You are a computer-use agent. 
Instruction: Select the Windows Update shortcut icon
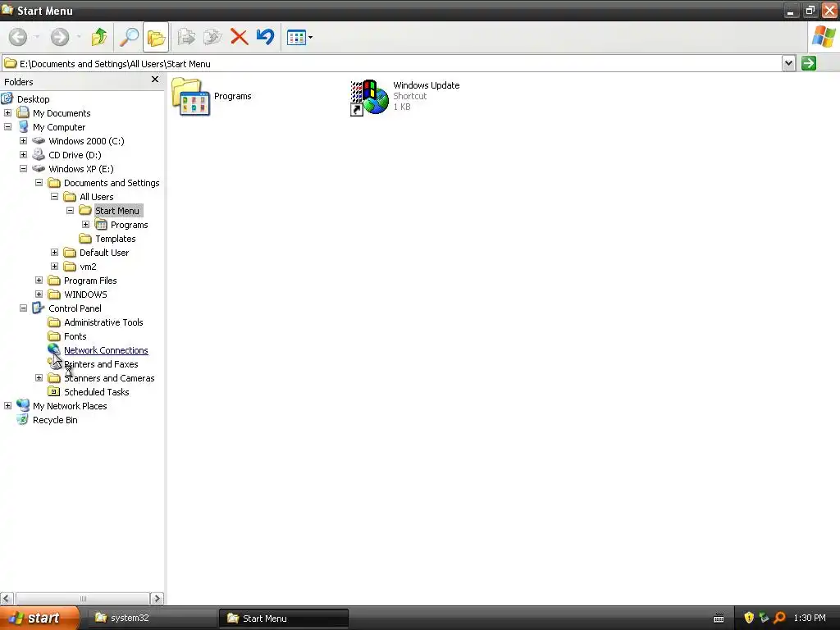(369, 97)
